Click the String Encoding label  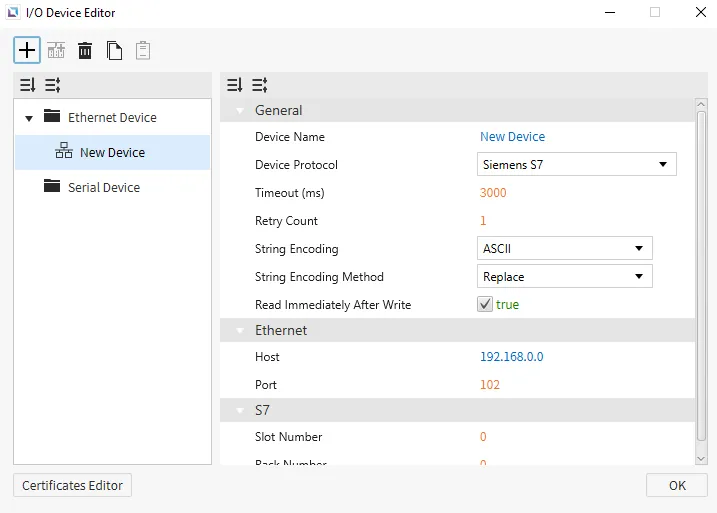pyautogui.click(x=296, y=249)
